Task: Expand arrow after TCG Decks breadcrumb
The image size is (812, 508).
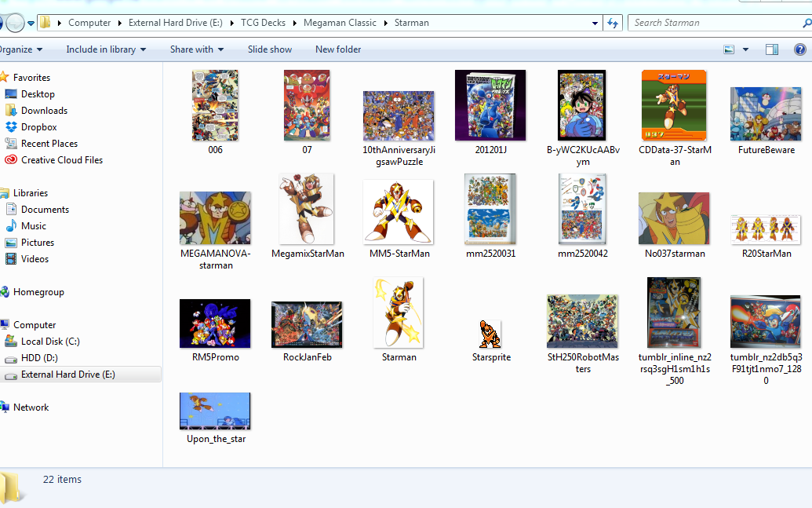Action: click(294, 23)
